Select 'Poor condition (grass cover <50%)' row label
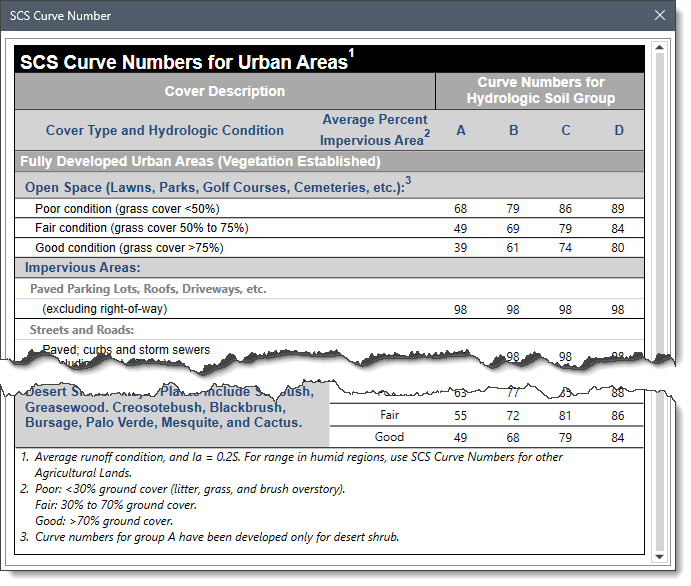Screen dimensions: 691x586 (x=127, y=208)
